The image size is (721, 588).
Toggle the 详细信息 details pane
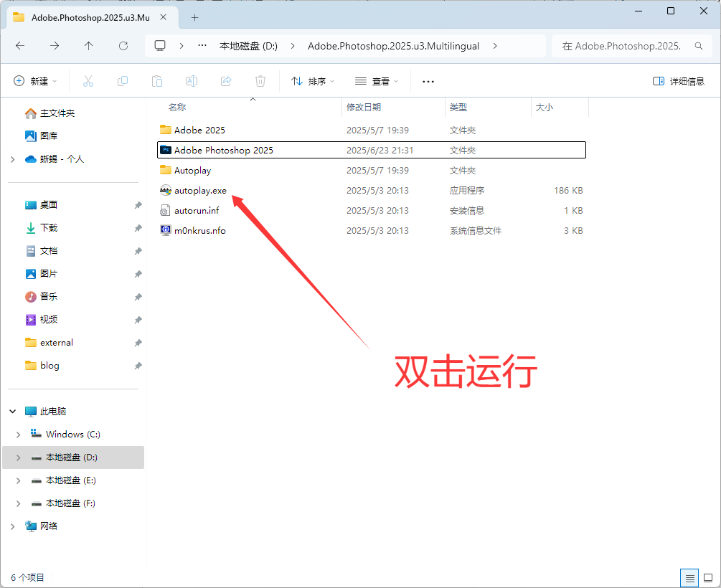pyautogui.click(x=679, y=81)
